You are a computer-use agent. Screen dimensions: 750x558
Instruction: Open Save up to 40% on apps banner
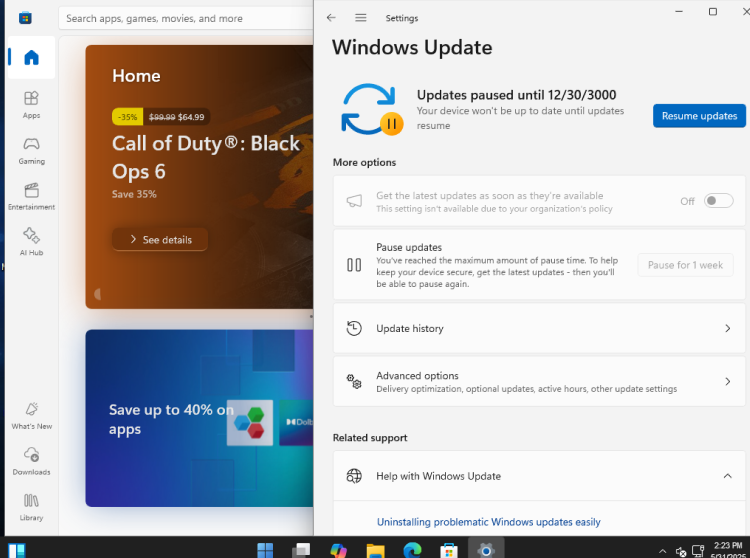199,418
